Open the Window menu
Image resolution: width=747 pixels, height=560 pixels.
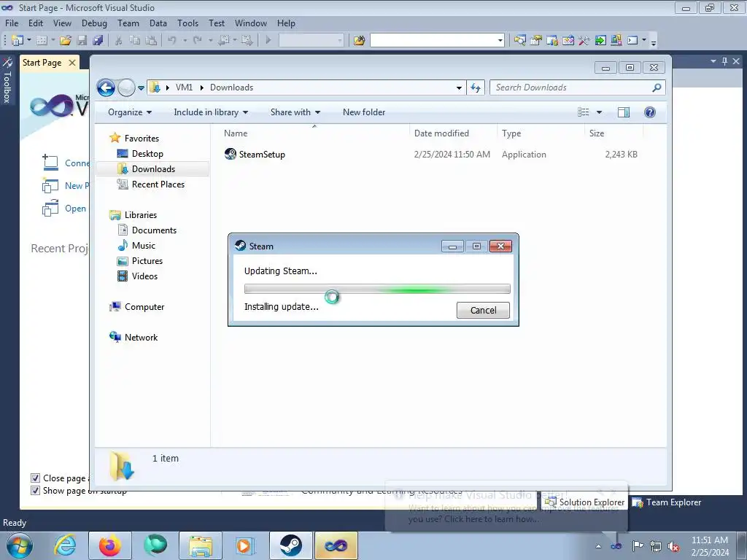click(x=251, y=23)
